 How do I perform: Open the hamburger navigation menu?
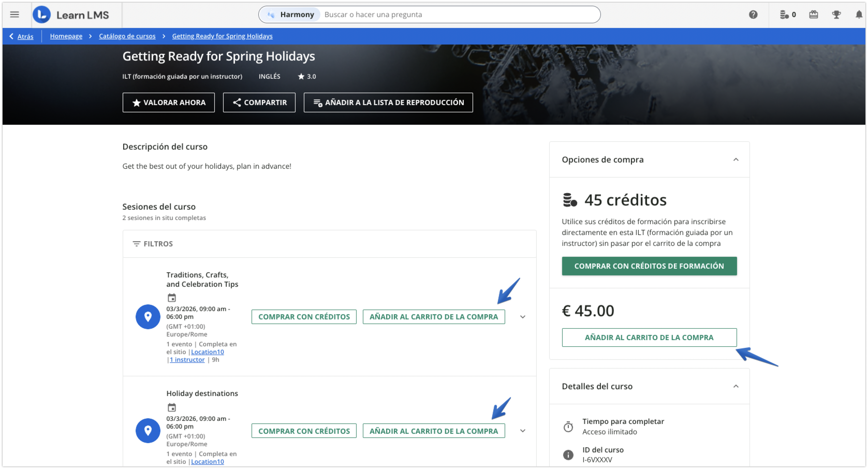point(14,14)
